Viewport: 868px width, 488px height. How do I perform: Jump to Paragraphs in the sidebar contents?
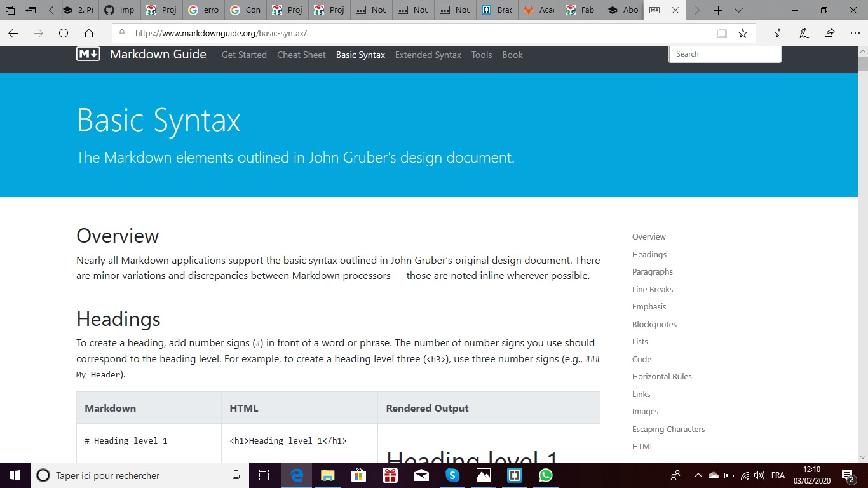653,272
